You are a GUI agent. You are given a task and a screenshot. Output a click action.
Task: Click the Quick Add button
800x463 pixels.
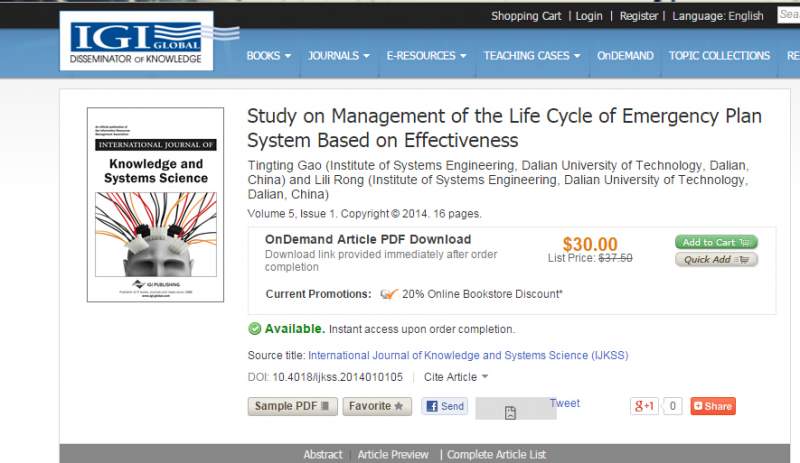pos(716,259)
